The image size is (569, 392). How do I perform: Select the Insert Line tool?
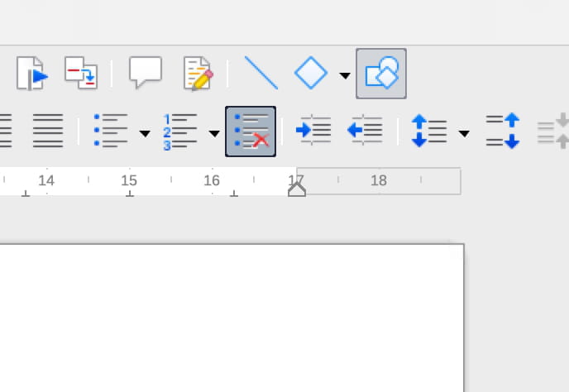pyautogui.click(x=261, y=73)
